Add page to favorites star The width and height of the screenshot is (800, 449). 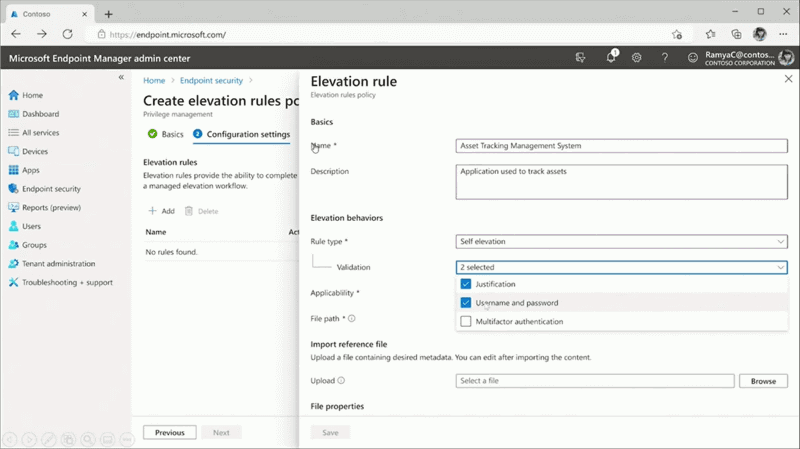pyautogui.click(x=677, y=34)
